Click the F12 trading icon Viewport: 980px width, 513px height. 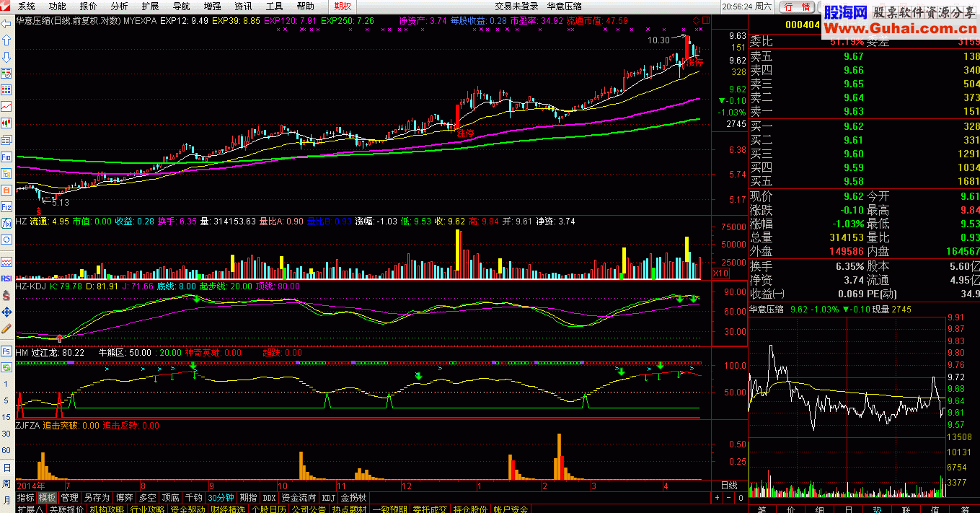pos(6,208)
